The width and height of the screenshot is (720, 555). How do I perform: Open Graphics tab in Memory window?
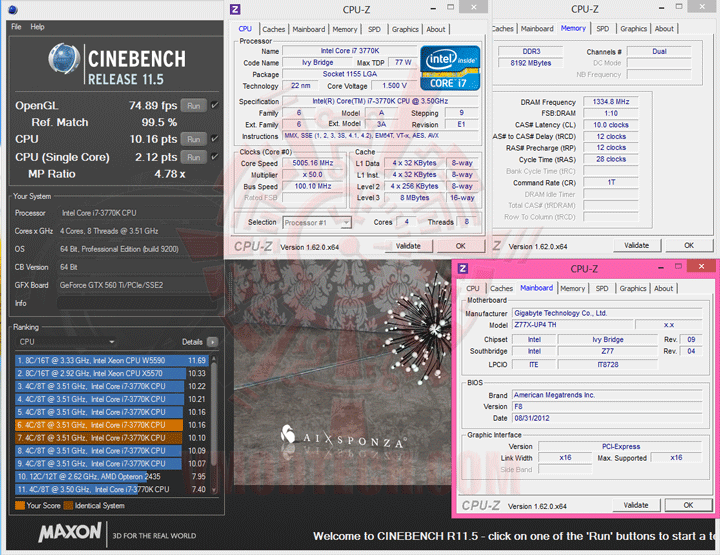[633, 28]
